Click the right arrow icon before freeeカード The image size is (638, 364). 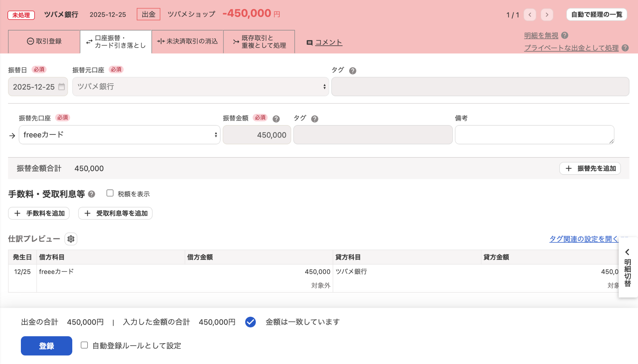tap(12, 136)
